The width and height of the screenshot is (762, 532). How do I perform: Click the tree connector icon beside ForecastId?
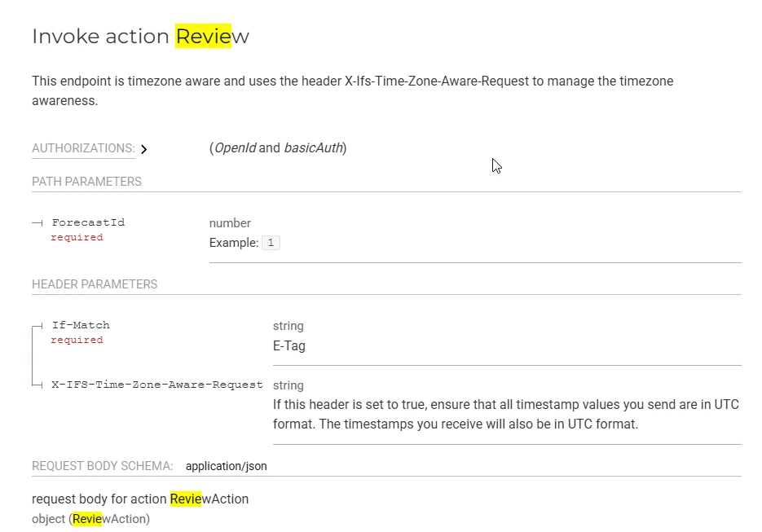point(37,223)
